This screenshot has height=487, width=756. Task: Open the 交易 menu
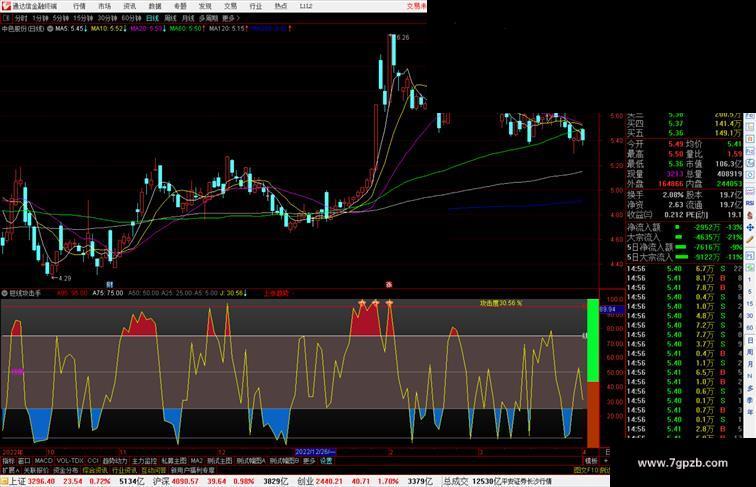(230, 6)
